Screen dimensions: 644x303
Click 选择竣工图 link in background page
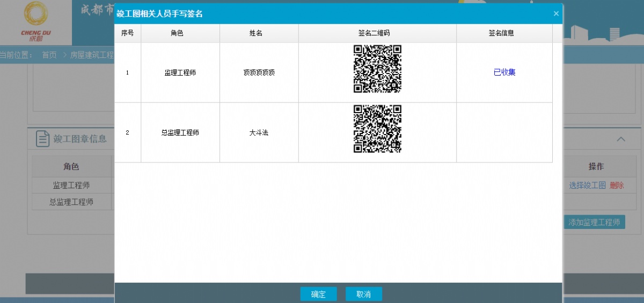tap(588, 185)
